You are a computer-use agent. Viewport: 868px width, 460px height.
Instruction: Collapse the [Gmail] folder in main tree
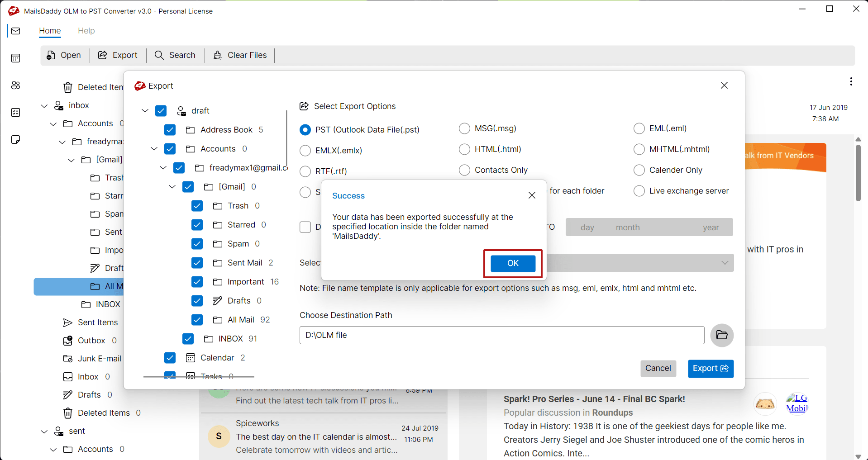72,160
